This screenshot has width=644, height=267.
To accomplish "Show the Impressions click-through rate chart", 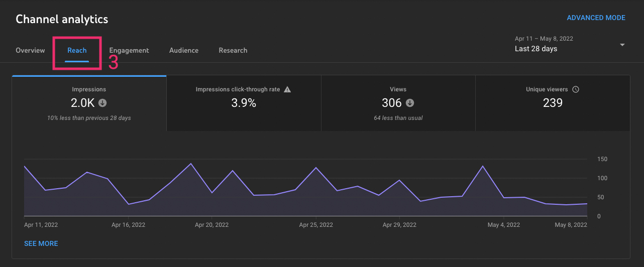I will coord(244,103).
